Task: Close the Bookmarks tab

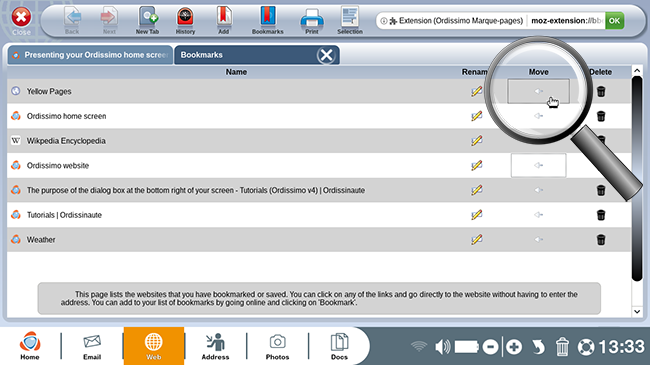Action: point(326,55)
